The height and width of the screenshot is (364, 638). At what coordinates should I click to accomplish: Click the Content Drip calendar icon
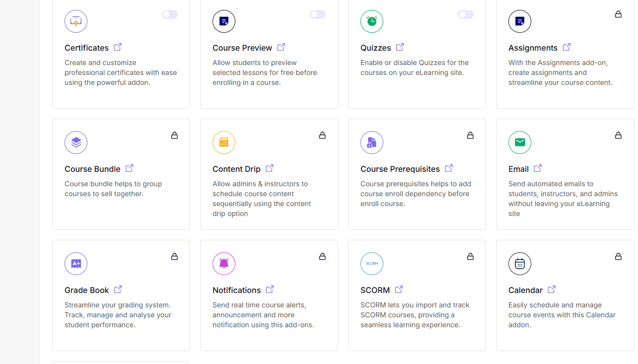224,143
